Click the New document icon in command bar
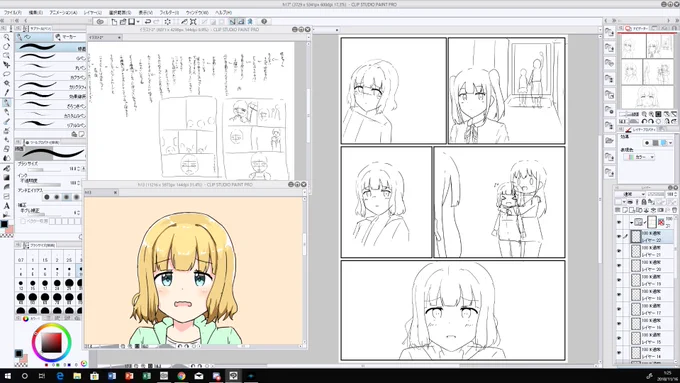This screenshot has height=383, width=680. (114, 21)
